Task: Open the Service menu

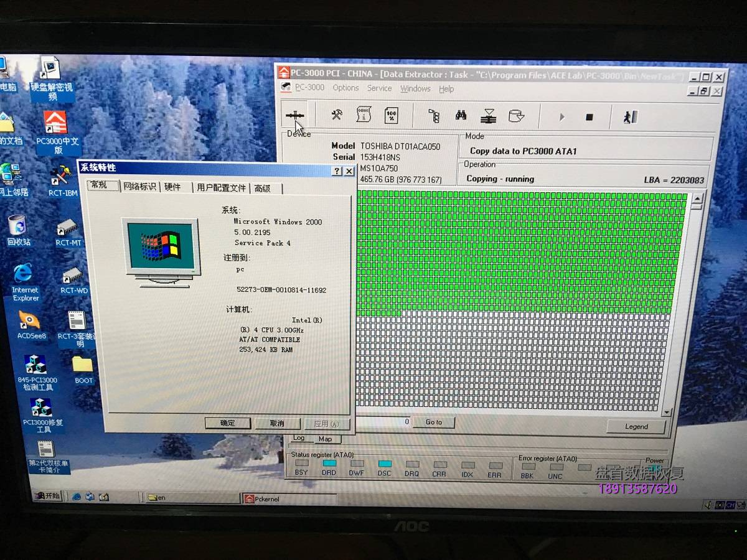Action: 379,88
